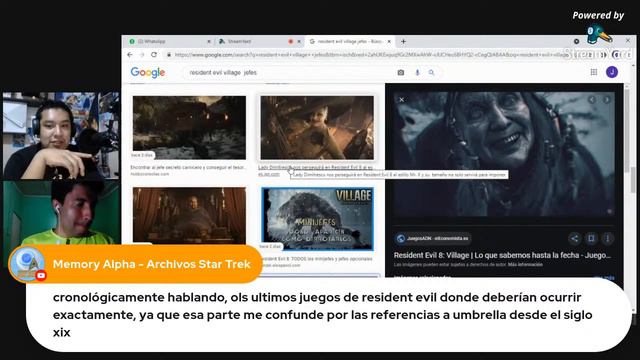Open the Duke merchant room thumbnail
The width and height of the screenshot is (640, 360).
coord(189,216)
